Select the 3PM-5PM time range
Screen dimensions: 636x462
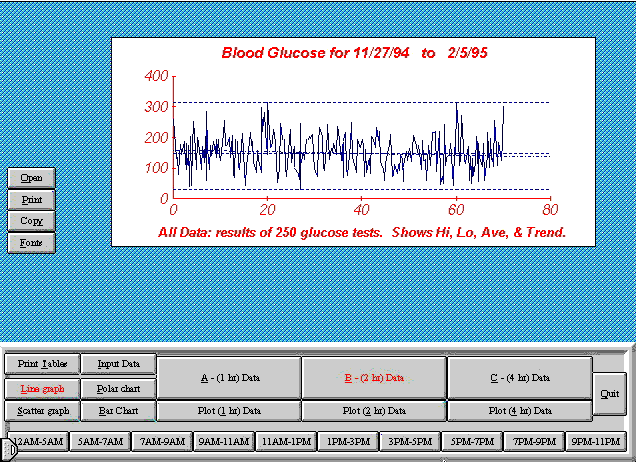click(410, 441)
